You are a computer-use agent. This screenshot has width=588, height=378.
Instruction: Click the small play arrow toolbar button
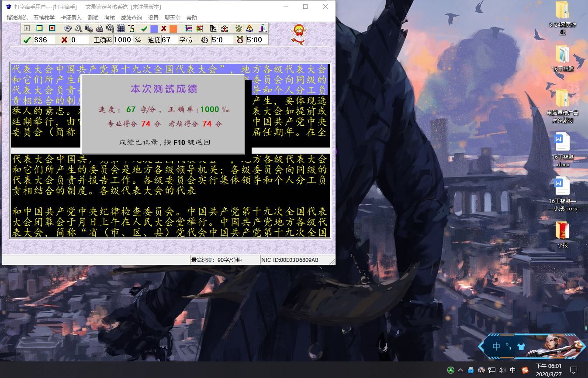[27, 28]
